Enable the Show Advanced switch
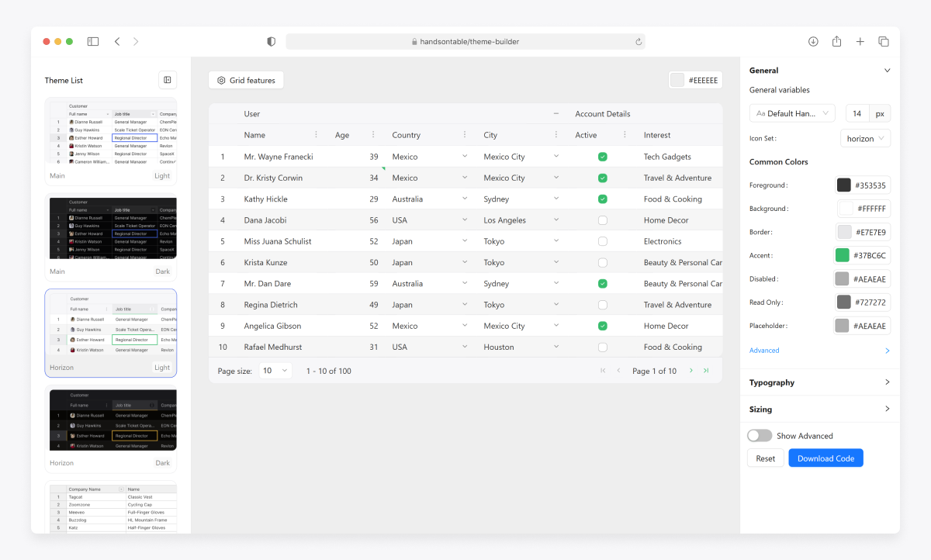Screen dimensions: 931x560 coord(760,436)
